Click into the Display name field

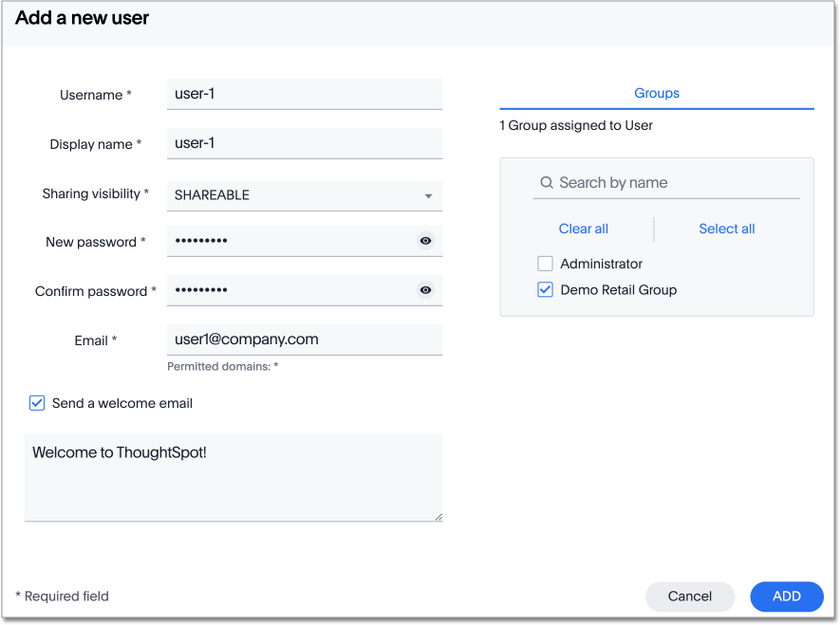pyautogui.click(x=304, y=143)
